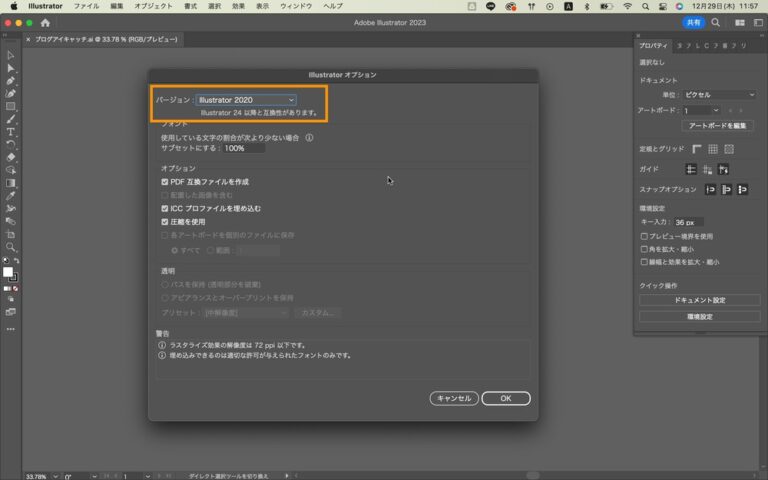Choose the Eraser tool

click(10, 157)
